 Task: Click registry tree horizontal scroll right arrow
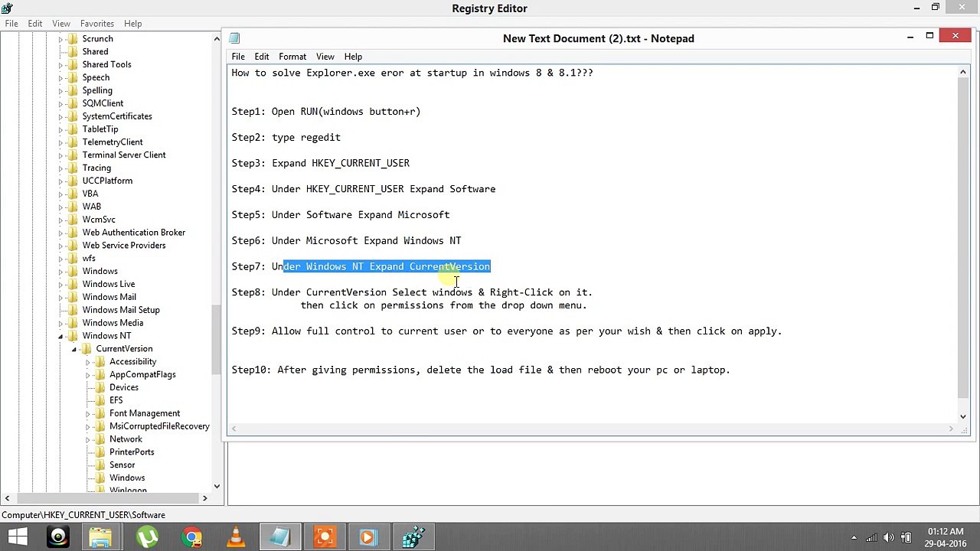click(204, 499)
